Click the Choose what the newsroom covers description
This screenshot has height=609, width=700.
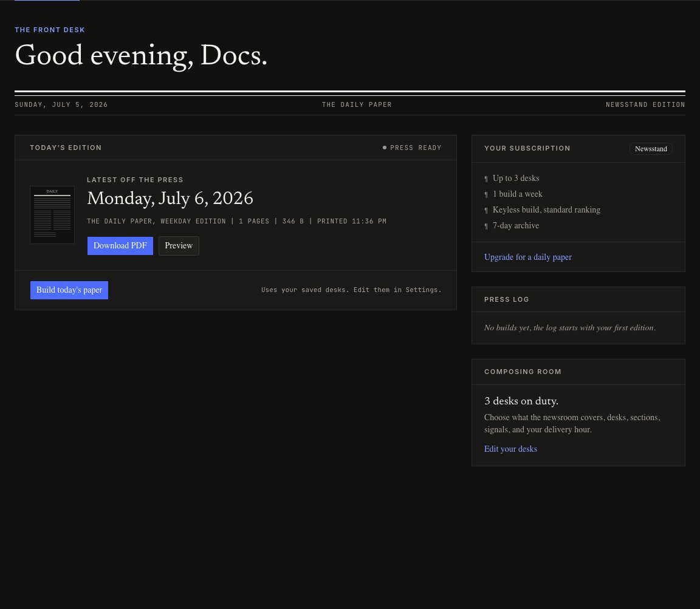[572, 423]
